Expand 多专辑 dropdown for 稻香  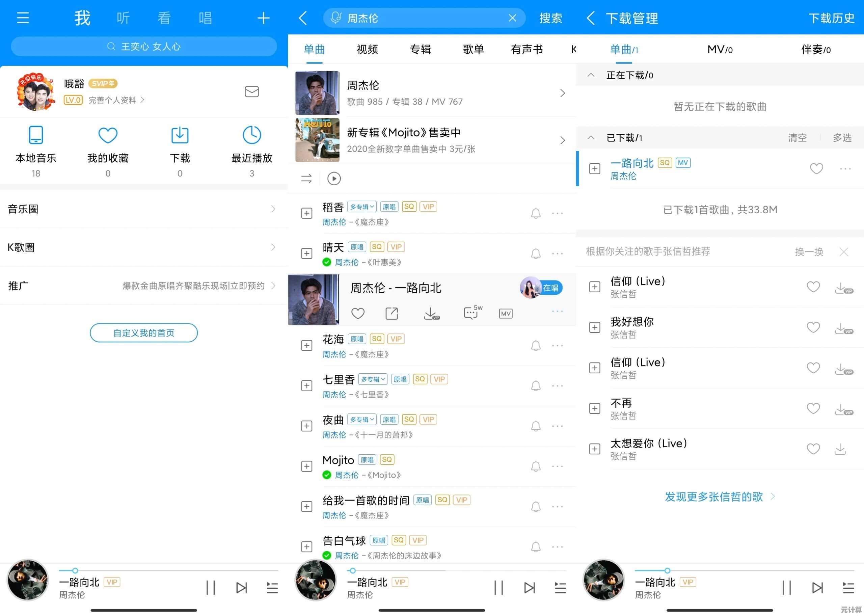362,206
